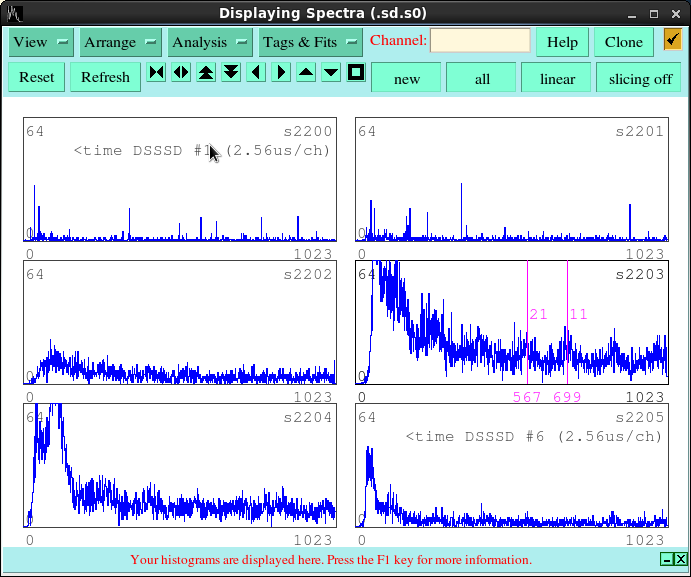This screenshot has height=577, width=691.
Task: Click the single down arrow icon
Action: 331,72
